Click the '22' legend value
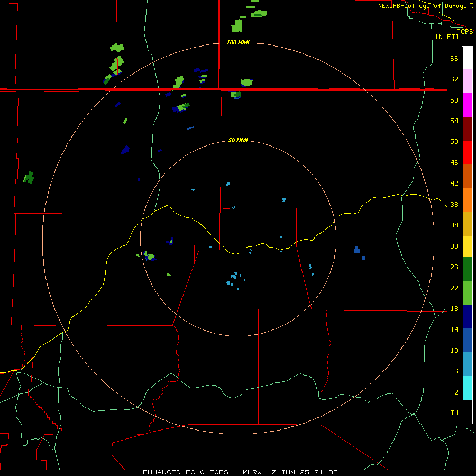The image size is (476, 476). coord(454,288)
